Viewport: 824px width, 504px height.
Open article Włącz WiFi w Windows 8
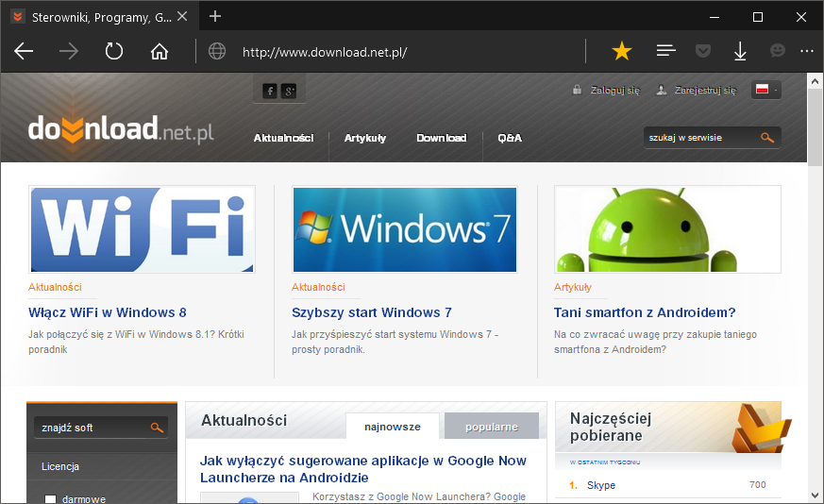pos(108,312)
